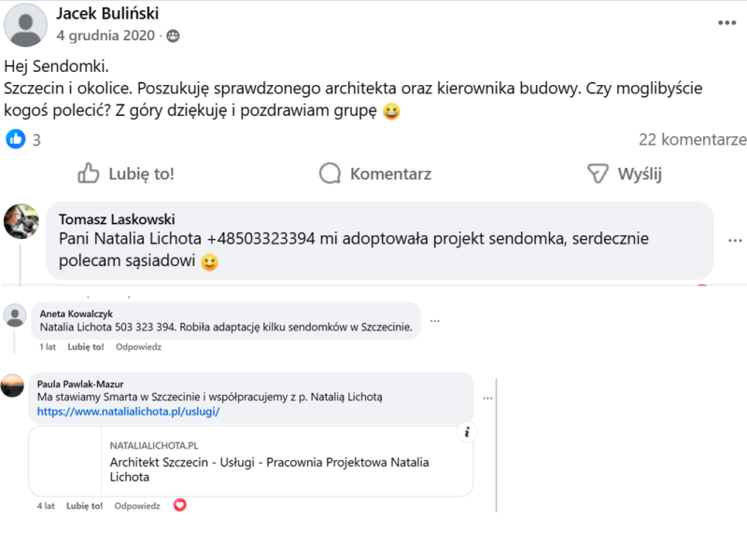The width and height of the screenshot is (747, 560).
Task: Click the blue thumbs-up reactions badge
Action: [x=14, y=139]
